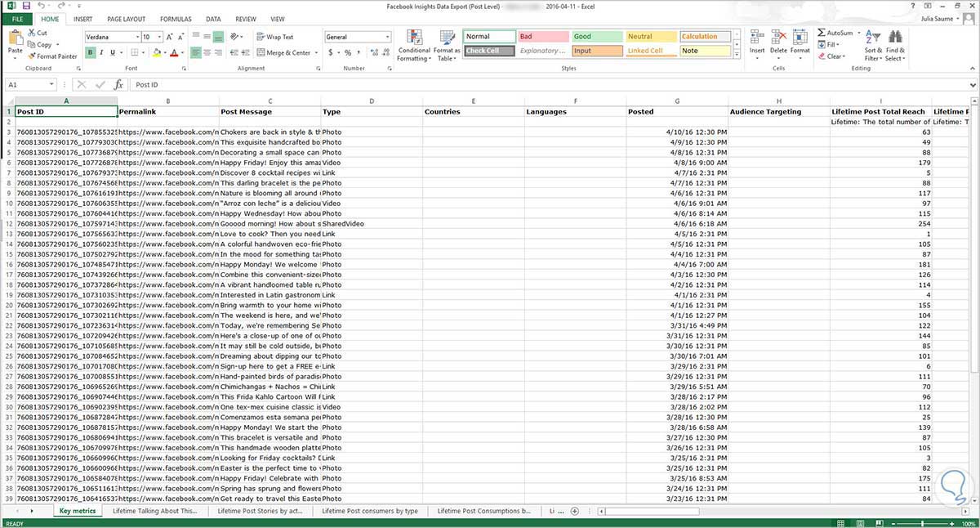Click the Insert Function fx icon

point(118,84)
